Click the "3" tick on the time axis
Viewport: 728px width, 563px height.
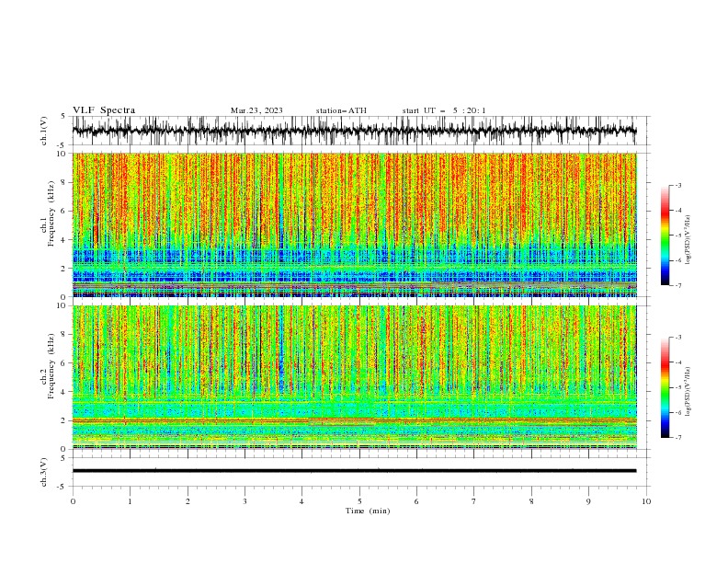click(245, 501)
